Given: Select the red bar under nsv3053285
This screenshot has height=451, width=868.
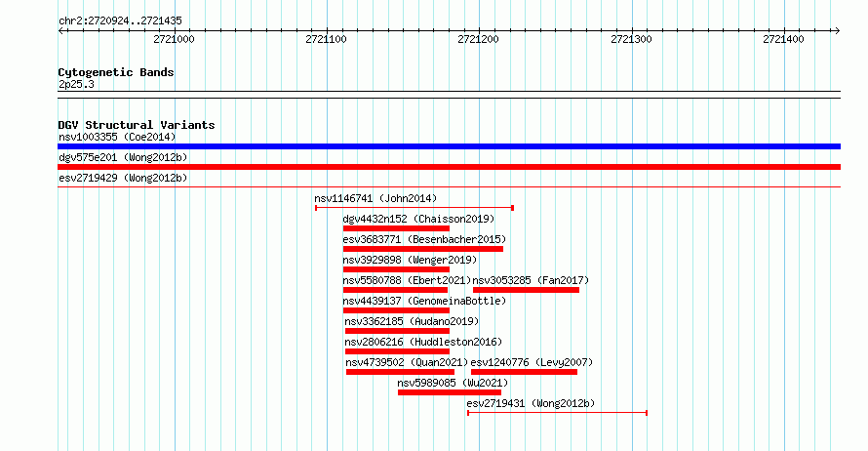Looking at the screenshot, I should coord(526,290).
